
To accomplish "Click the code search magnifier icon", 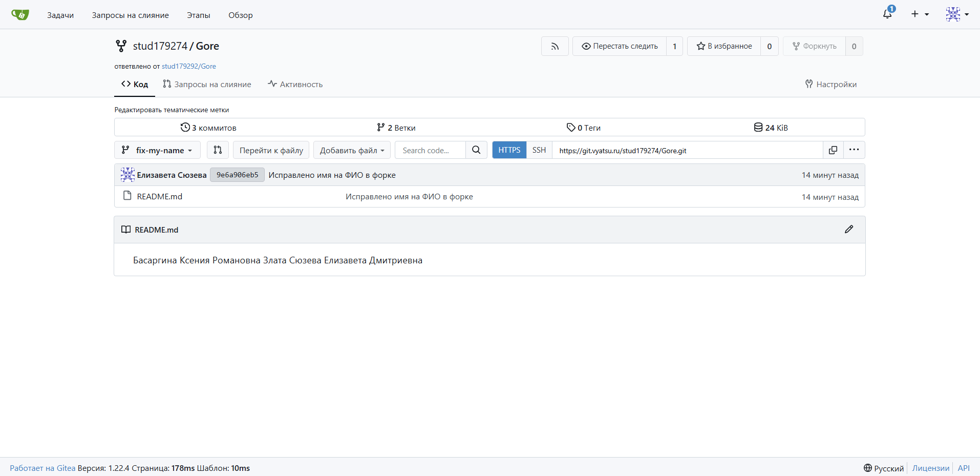I will 476,150.
